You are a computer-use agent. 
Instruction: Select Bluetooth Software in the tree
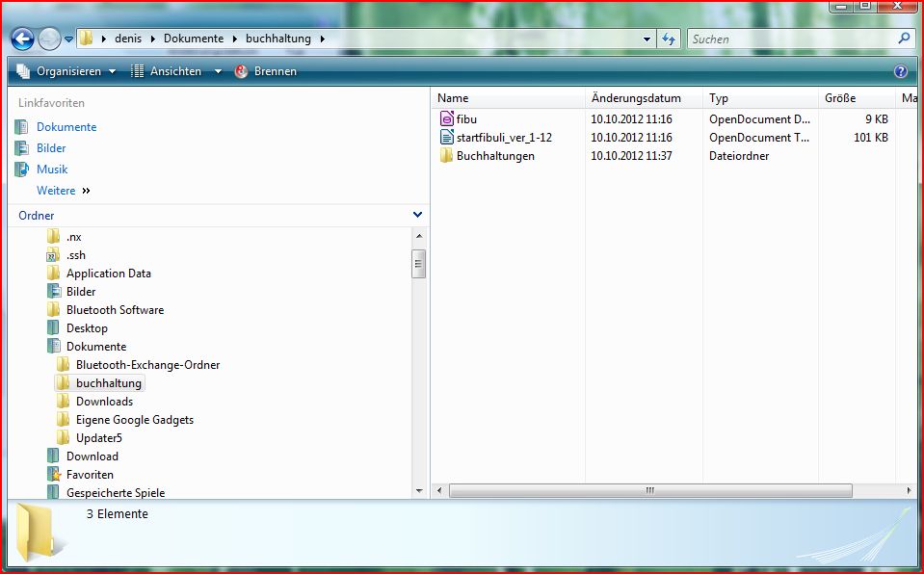pos(115,310)
